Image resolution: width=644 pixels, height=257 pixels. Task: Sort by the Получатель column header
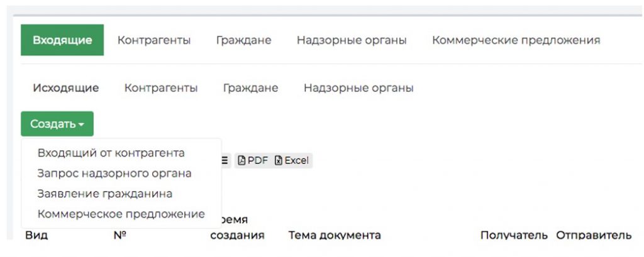point(514,235)
